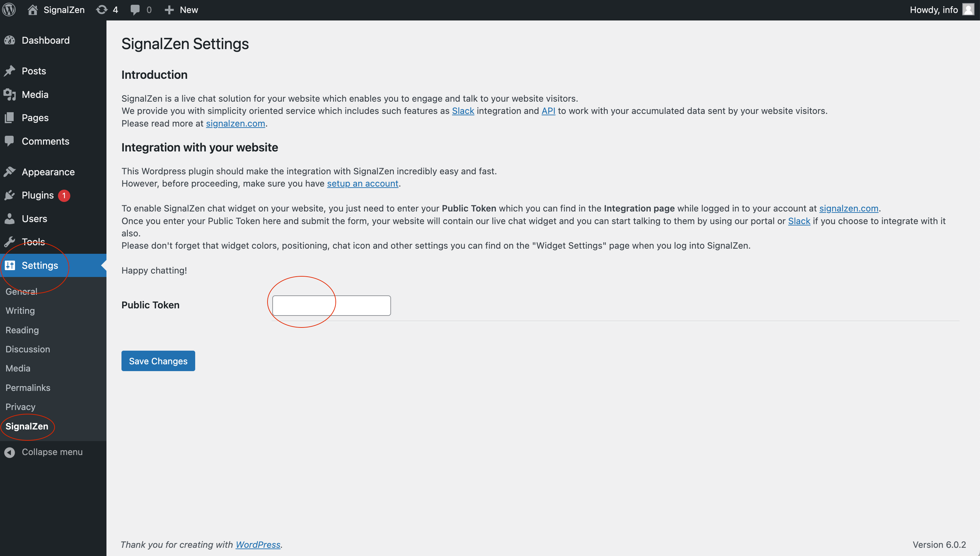The height and width of the screenshot is (556, 980).
Task: Click the updates refresh icon
Action: pyautogui.click(x=102, y=10)
